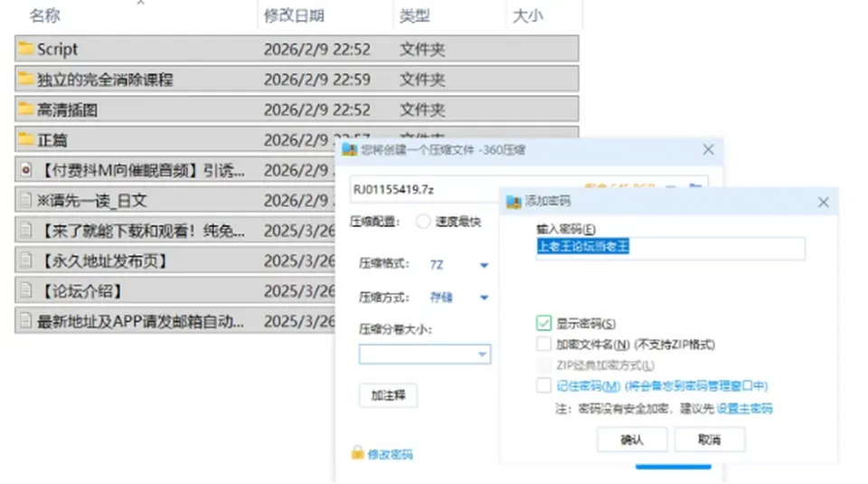This screenshot has width=868, height=484.
Task: Click the 加注释 button
Action: 388,395
